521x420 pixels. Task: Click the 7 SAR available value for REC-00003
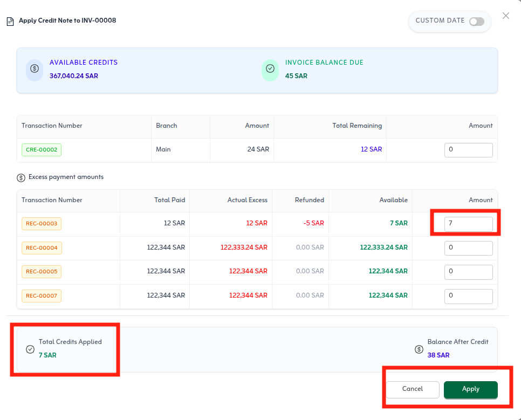pyautogui.click(x=399, y=223)
